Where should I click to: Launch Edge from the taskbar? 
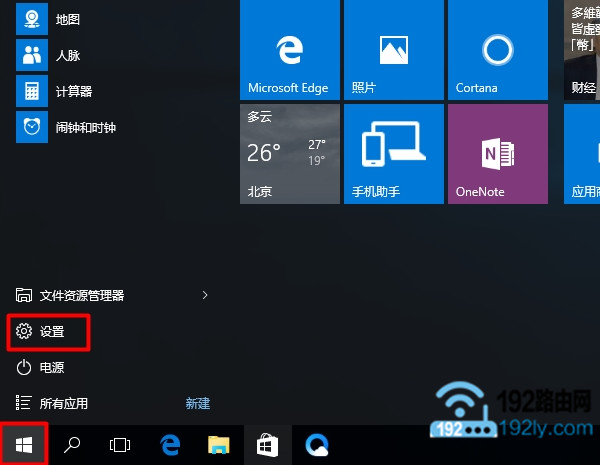170,445
